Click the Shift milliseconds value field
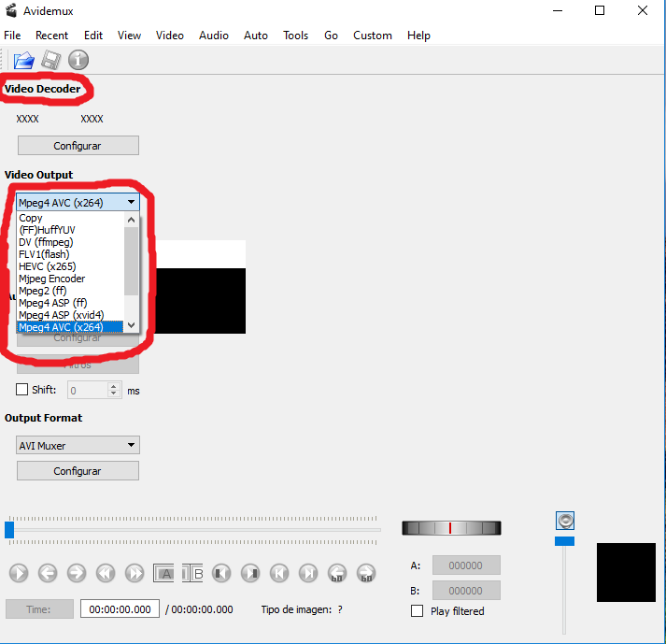Screen dimensions: 666x644 [88, 390]
